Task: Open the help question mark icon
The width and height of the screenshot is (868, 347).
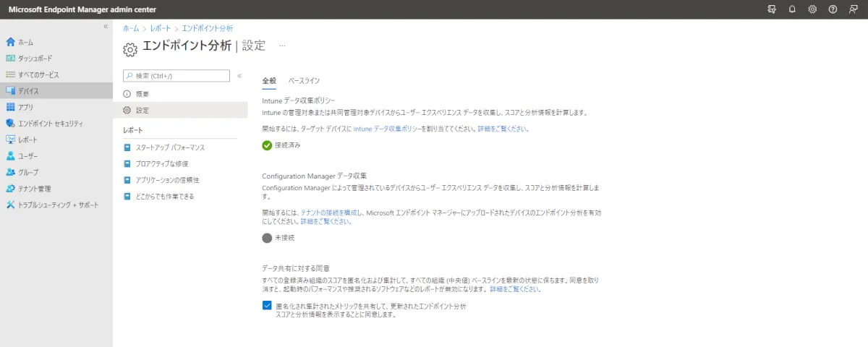Action: (833, 9)
